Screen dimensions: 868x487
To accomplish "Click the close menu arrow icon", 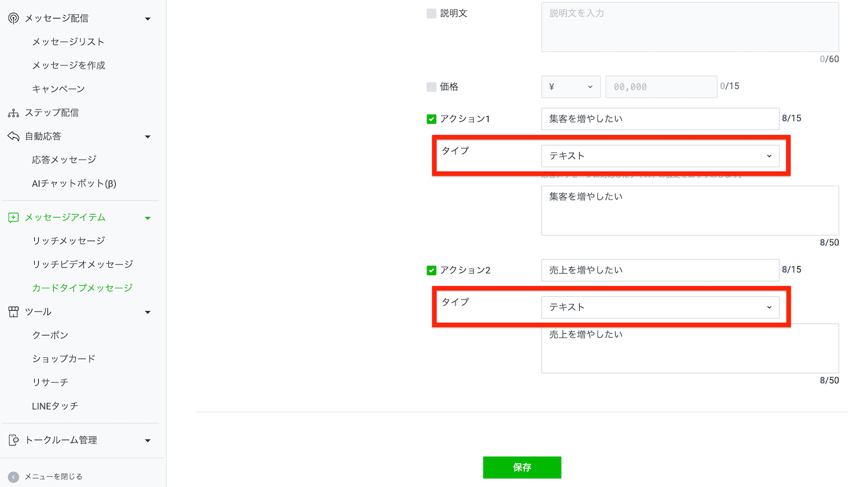I will tap(13, 477).
